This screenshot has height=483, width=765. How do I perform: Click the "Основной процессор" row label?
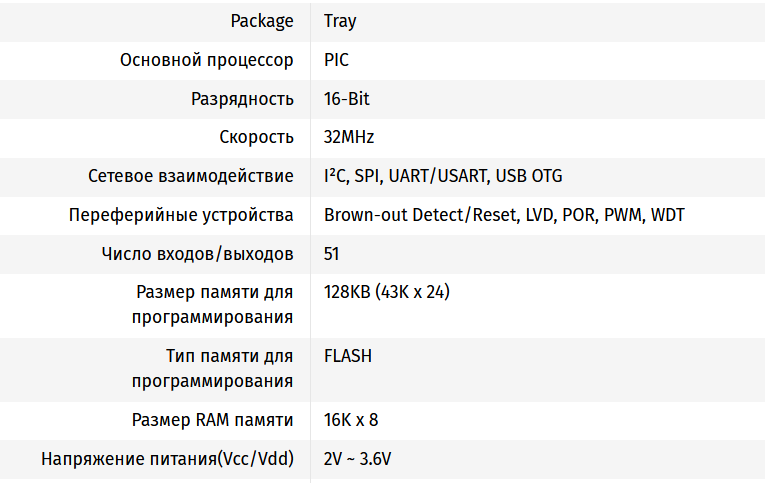(207, 60)
